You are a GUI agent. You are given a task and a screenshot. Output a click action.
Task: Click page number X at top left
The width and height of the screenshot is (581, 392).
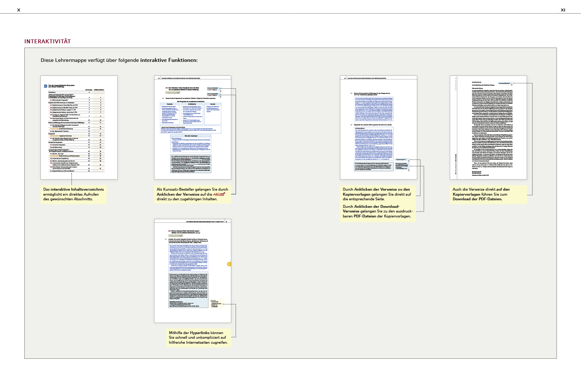[19, 10]
